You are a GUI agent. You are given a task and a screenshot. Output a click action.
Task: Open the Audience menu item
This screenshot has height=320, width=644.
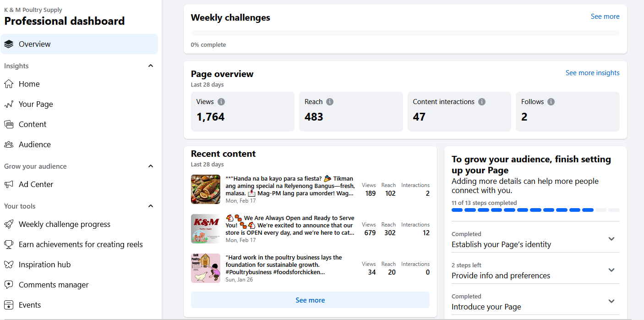(x=35, y=144)
